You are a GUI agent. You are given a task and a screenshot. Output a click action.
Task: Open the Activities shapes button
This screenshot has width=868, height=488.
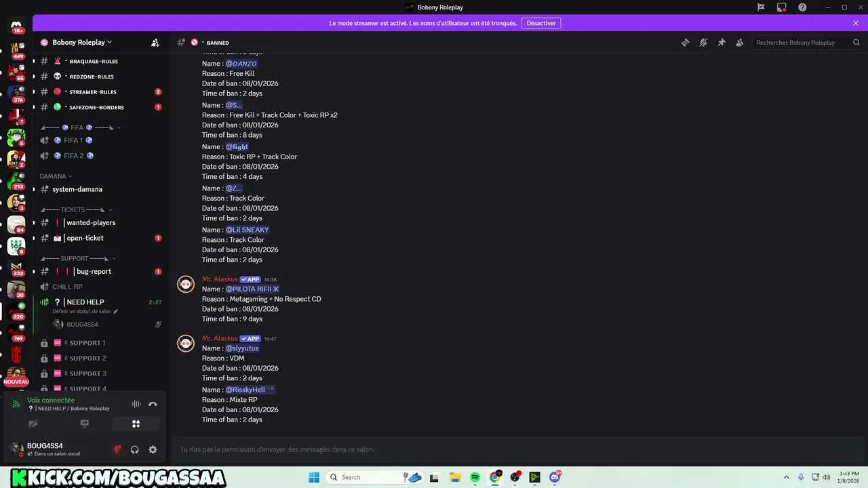[136, 424]
